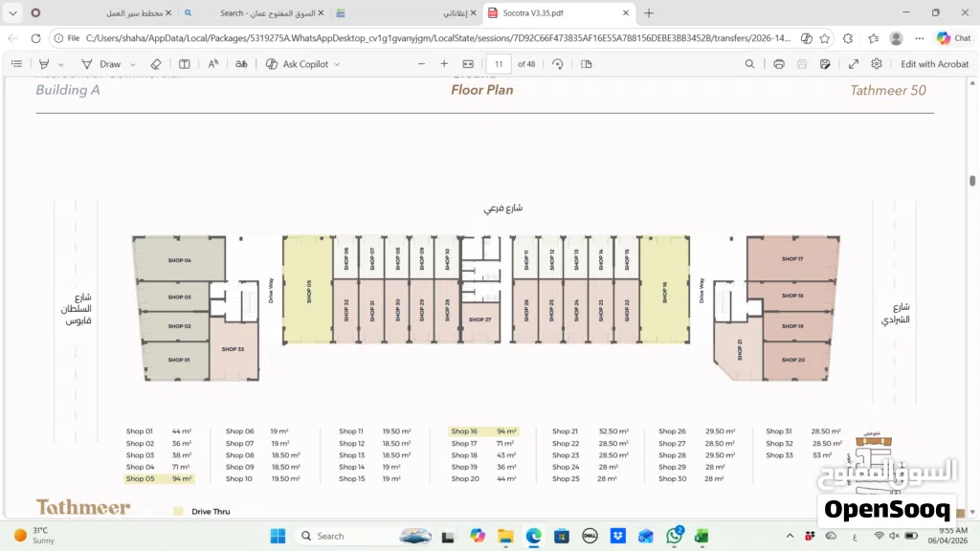Click the Shop 33 53 m² entry

[x=799, y=454]
